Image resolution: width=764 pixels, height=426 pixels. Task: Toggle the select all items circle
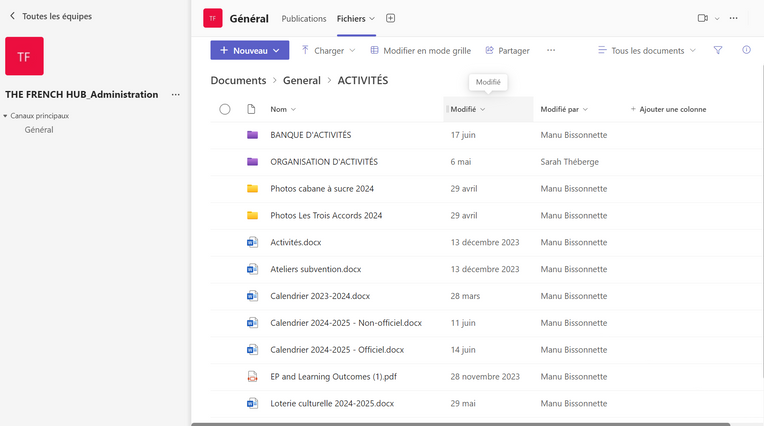225,109
